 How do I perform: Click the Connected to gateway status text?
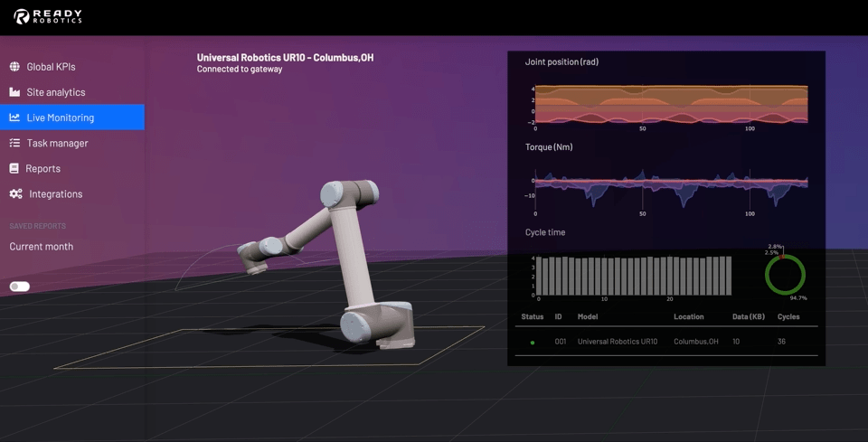[240, 70]
